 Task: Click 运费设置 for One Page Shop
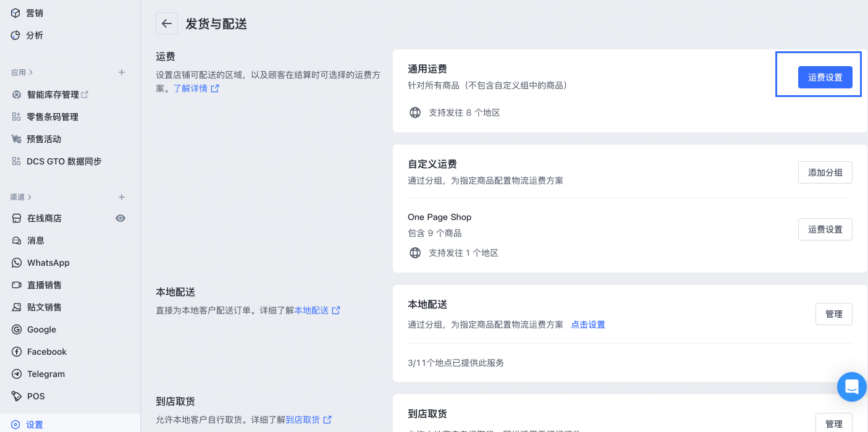point(825,229)
